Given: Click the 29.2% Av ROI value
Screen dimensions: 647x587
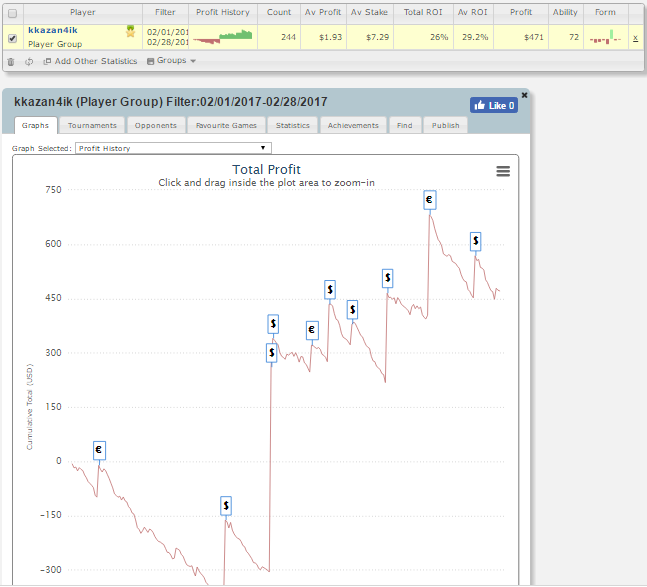Looking at the screenshot, I should click(475, 37).
